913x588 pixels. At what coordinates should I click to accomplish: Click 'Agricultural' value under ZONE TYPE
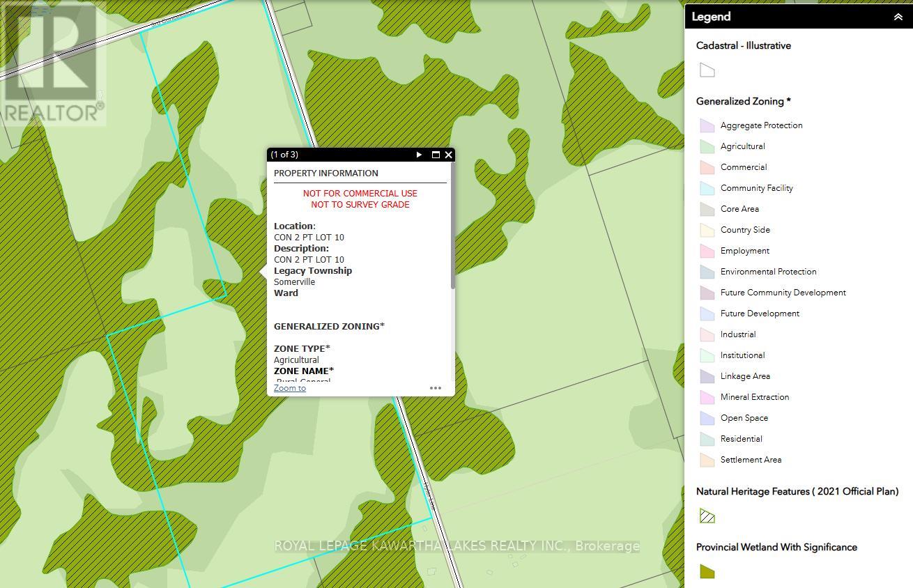tap(296, 360)
